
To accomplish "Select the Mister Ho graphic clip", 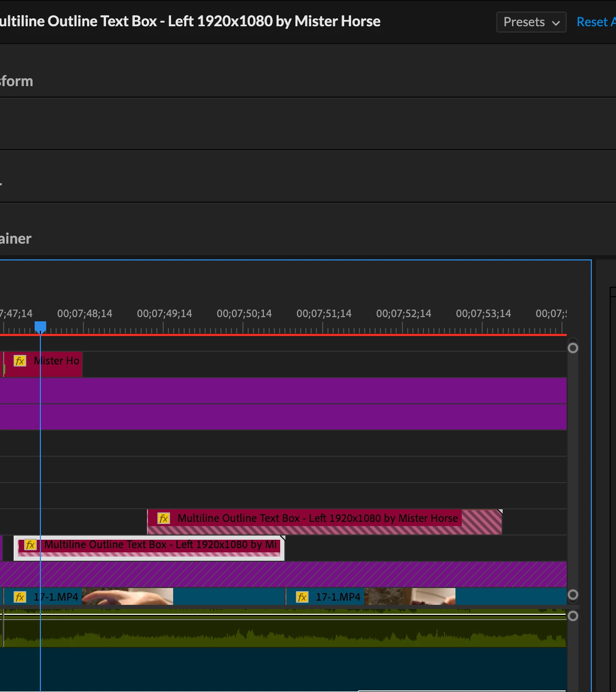I will click(43, 364).
